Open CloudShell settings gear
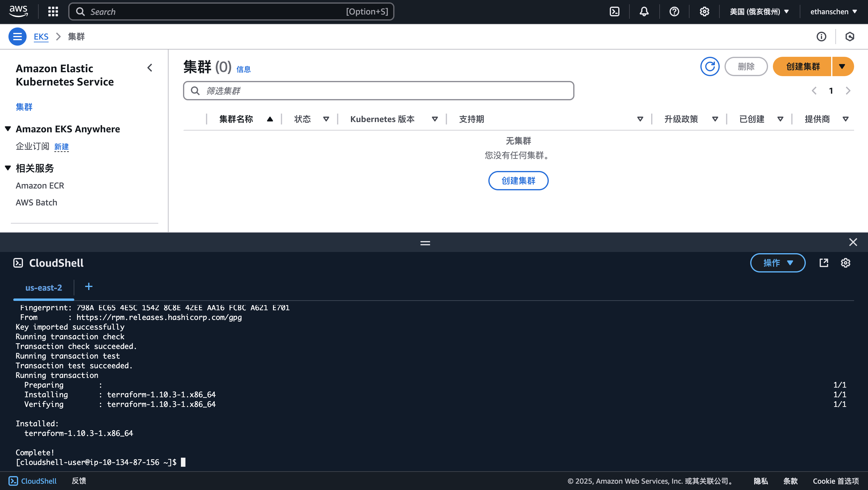Viewport: 868px width, 490px height. point(845,263)
